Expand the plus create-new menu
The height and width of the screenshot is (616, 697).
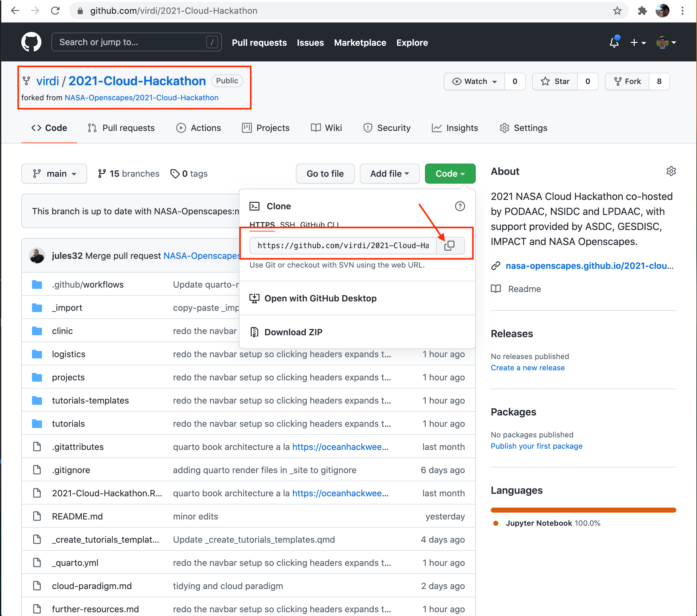(637, 43)
